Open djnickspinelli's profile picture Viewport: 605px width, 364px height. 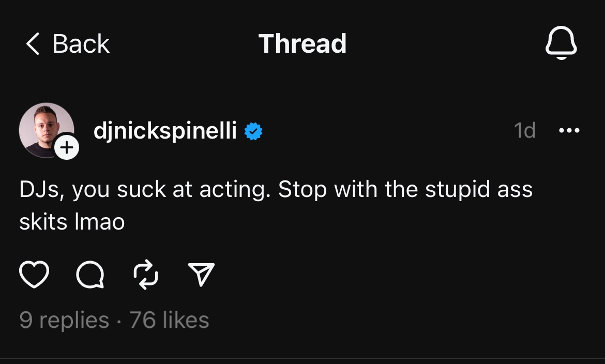pos(44,128)
